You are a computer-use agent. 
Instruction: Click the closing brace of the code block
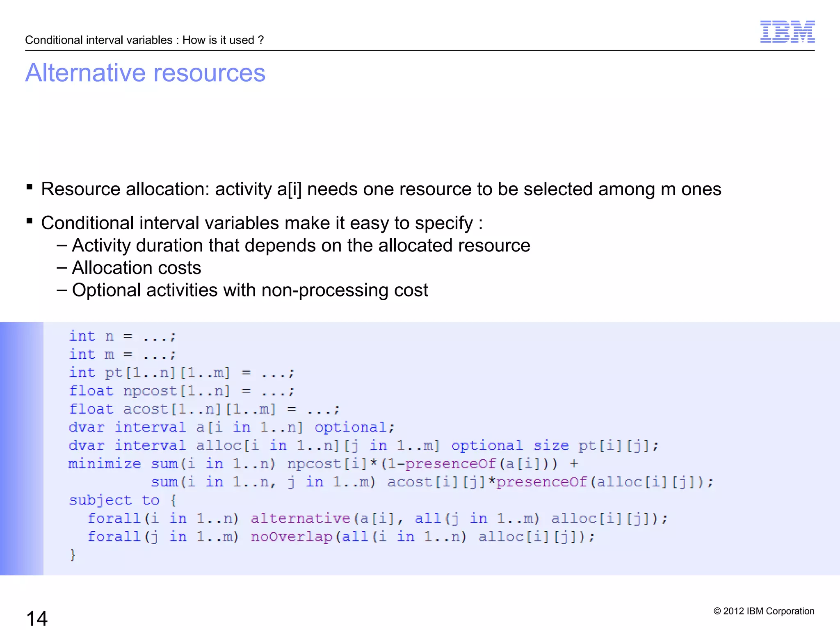pos(73,555)
